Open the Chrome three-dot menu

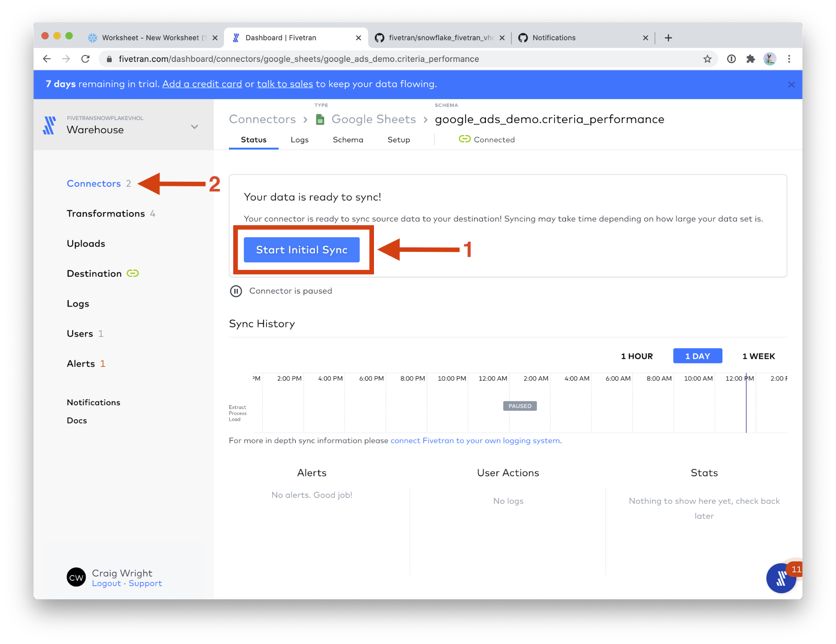tap(789, 59)
